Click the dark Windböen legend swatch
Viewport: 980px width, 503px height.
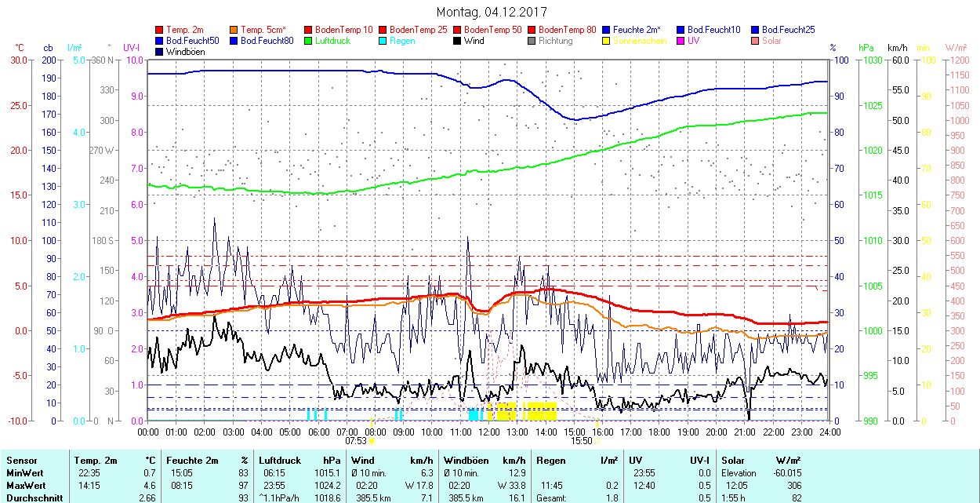pyautogui.click(x=159, y=52)
